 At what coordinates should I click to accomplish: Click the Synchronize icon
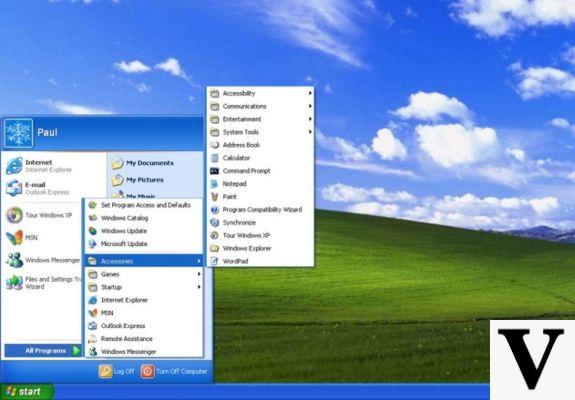(x=215, y=223)
